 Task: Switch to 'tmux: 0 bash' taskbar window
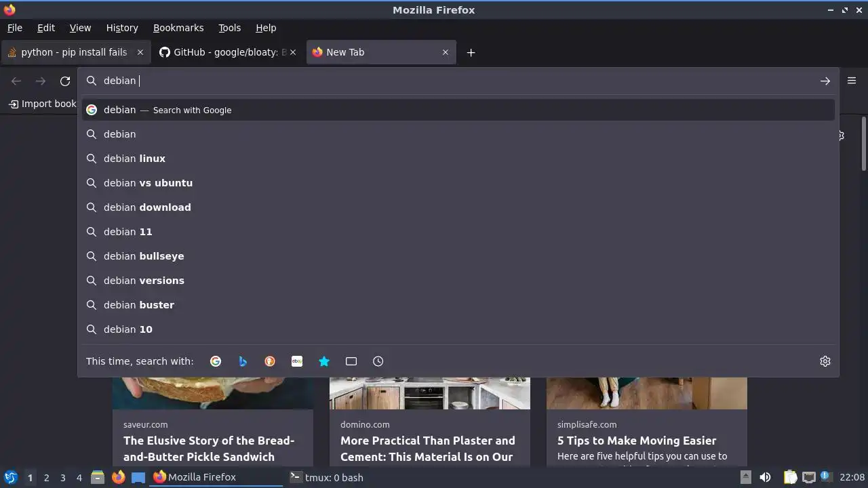(352, 477)
